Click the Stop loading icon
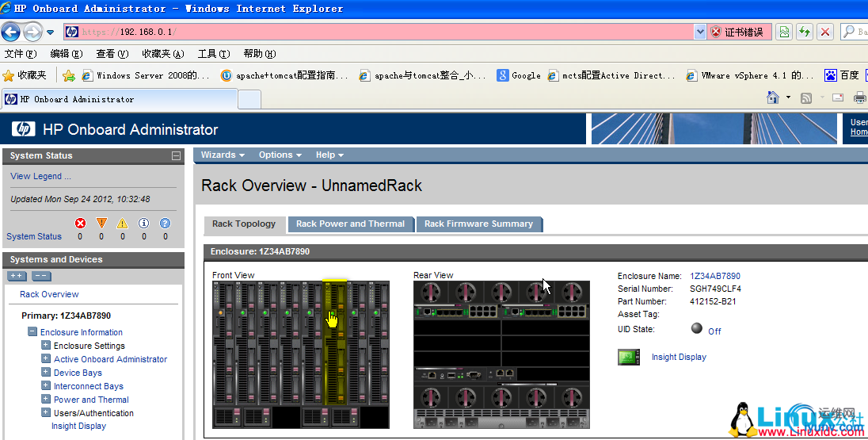868x440 pixels. click(x=824, y=33)
